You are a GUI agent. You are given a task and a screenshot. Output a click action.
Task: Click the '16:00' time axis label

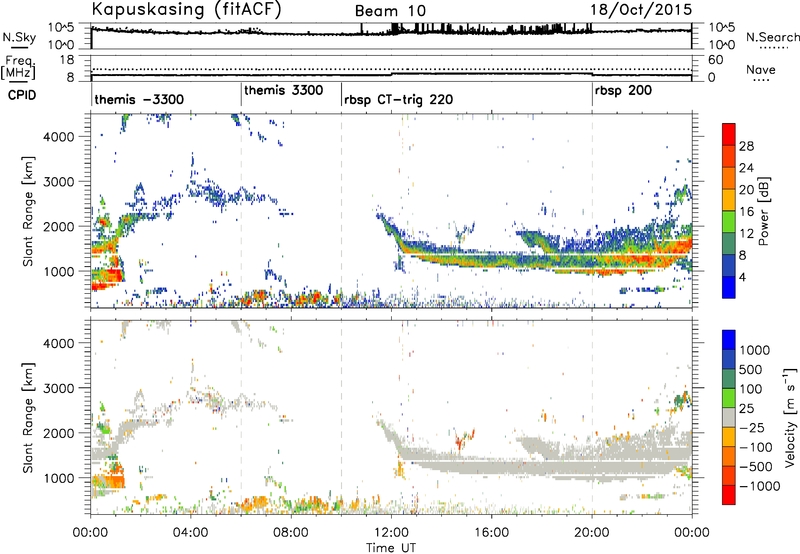tap(491, 533)
